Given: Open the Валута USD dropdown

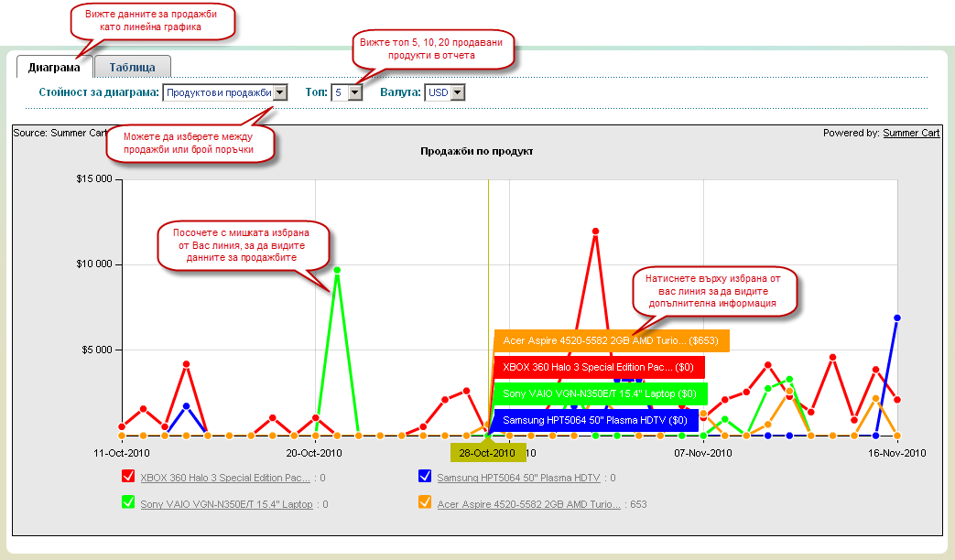Looking at the screenshot, I should click(x=446, y=92).
